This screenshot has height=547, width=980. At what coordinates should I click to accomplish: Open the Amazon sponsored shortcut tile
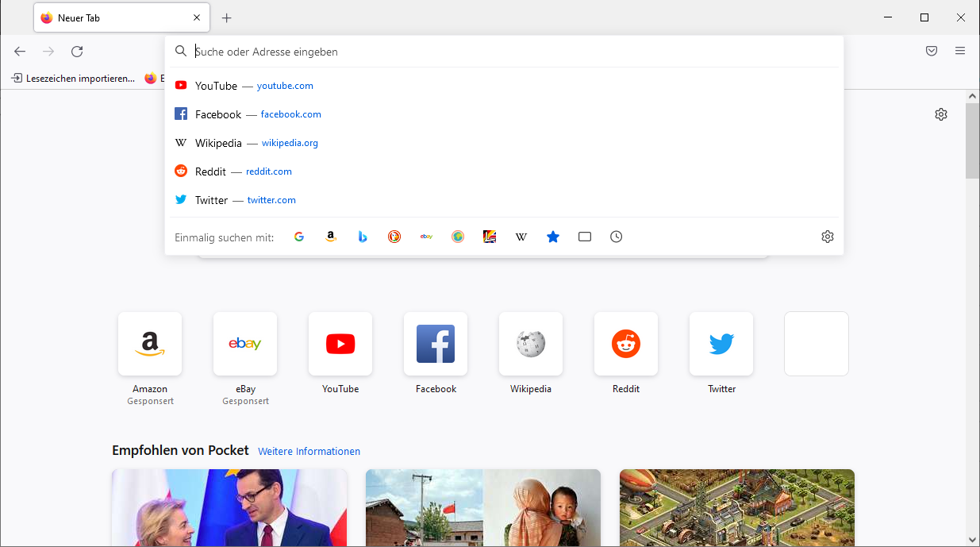(150, 344)
